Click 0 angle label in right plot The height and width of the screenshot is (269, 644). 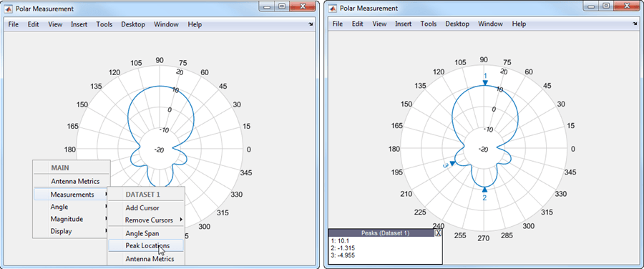[573, 150]
